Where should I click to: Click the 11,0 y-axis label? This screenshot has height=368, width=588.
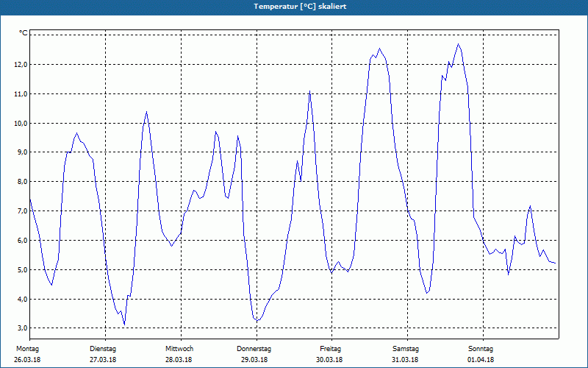(21, 94)
